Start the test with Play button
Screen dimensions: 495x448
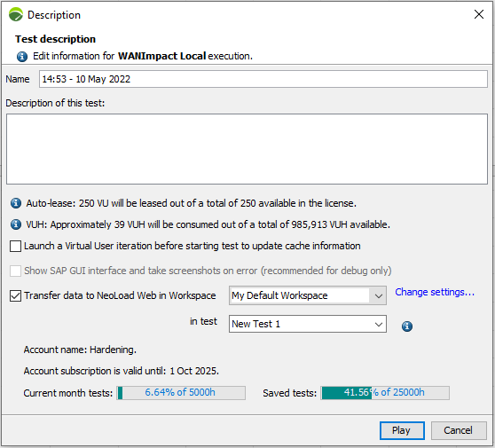(402, 430)
